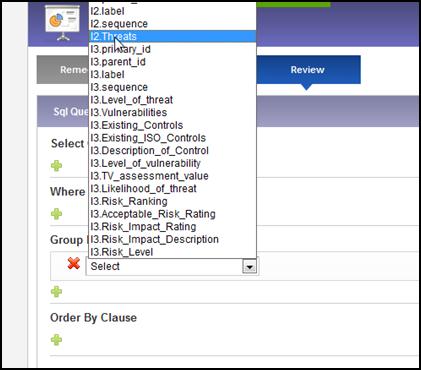
Task: Click the presentation chart logo icon
Action: [63, 23]
